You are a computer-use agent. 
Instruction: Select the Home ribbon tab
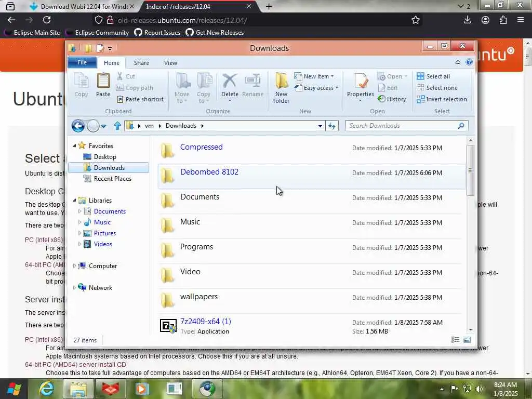coord(112,63)
